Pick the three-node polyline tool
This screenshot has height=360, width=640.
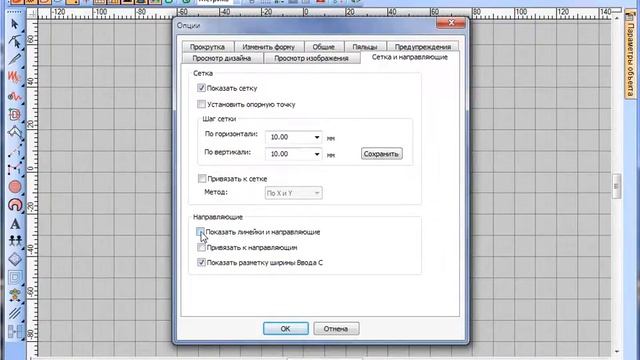[15, 169]
